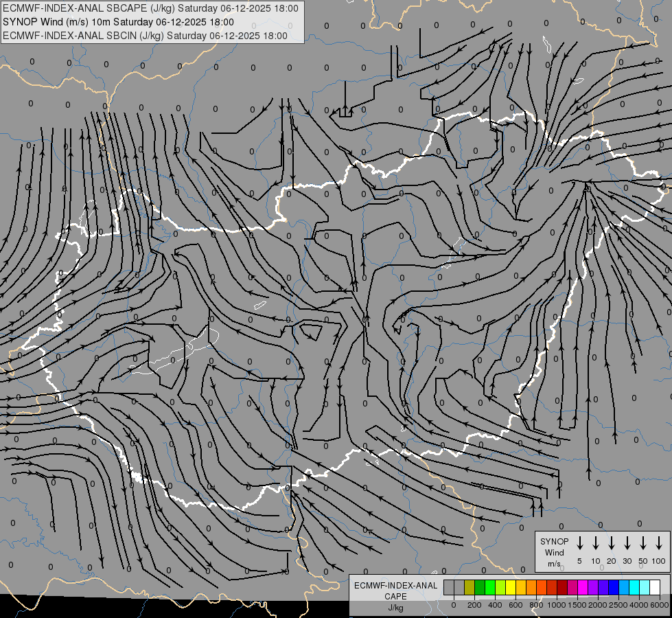Viewport: 672px width, 618px height.
Task: Pick the pale cyan swatch near 4000
Action: [x=645, y=587]
